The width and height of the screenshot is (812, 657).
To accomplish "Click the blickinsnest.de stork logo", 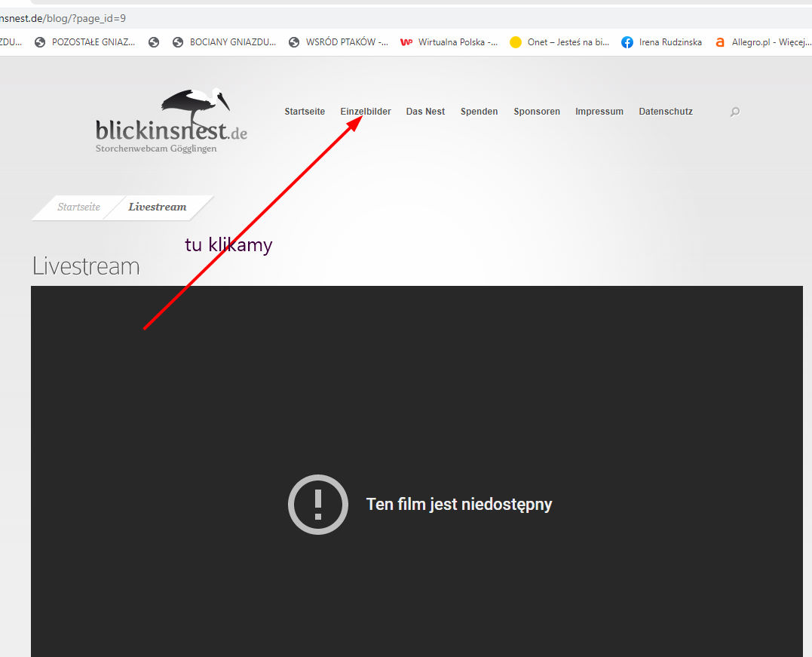I will pyautogui.click(x=171, y=121).
